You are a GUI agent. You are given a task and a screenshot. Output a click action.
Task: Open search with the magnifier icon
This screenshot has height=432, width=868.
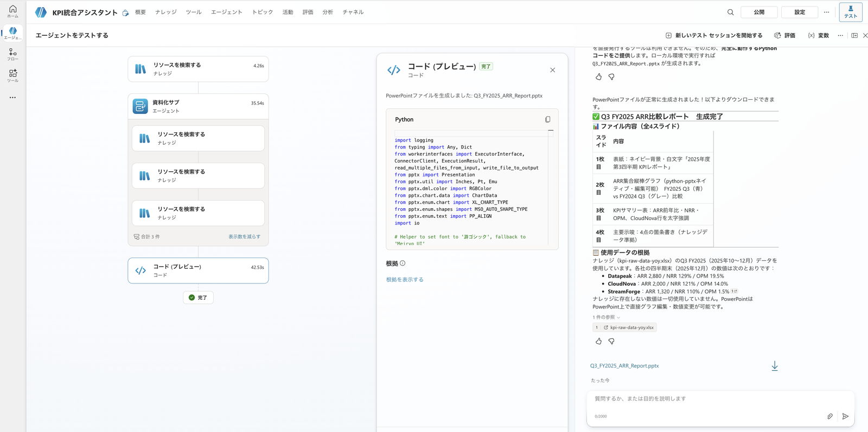(x=731, y=12)
